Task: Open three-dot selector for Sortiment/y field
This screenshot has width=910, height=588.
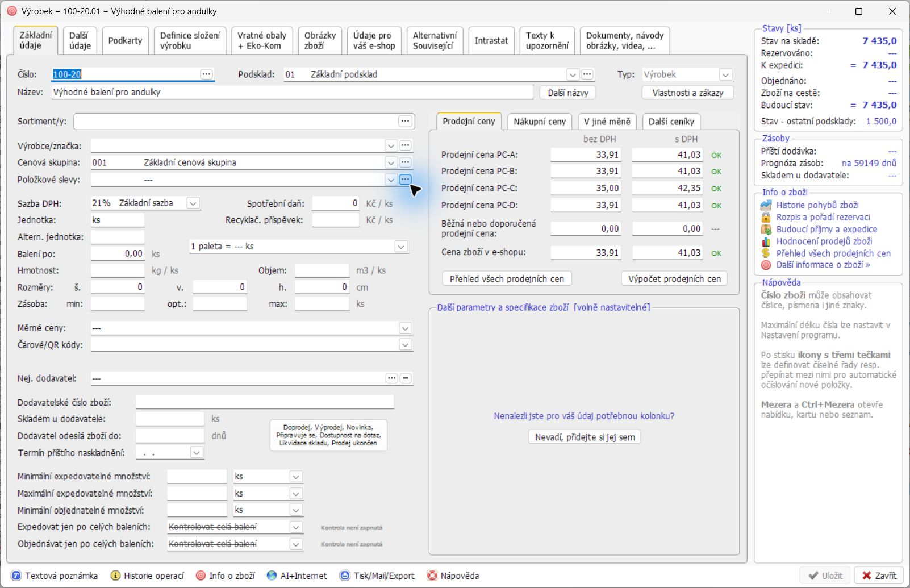Action: tap(405, 121)
